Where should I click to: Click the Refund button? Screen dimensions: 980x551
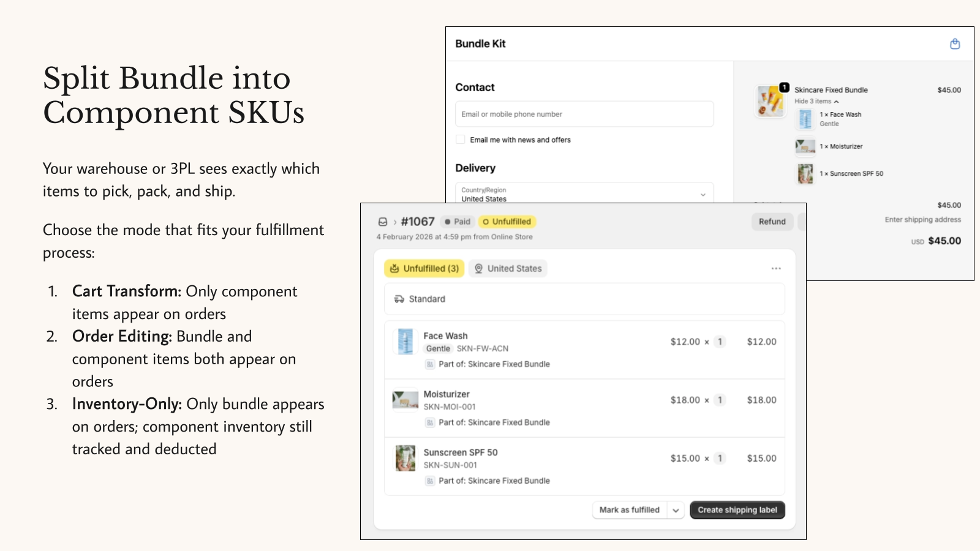point(772,222)
